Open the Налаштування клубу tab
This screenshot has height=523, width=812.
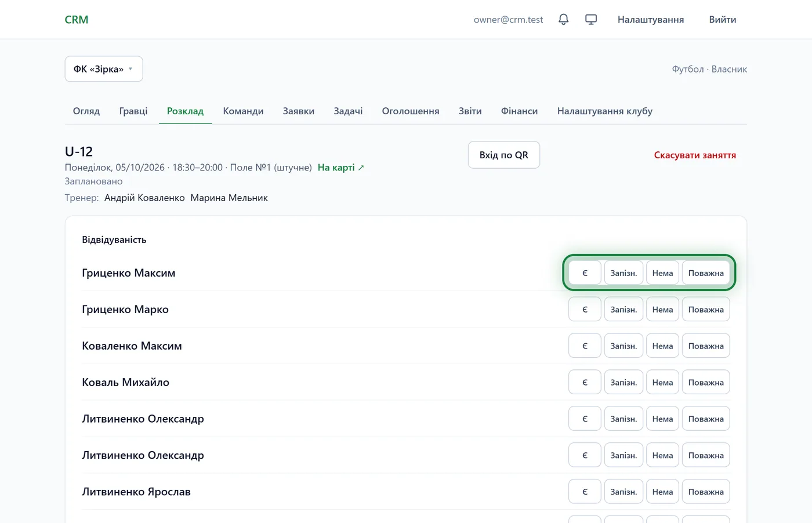[605, 111]
